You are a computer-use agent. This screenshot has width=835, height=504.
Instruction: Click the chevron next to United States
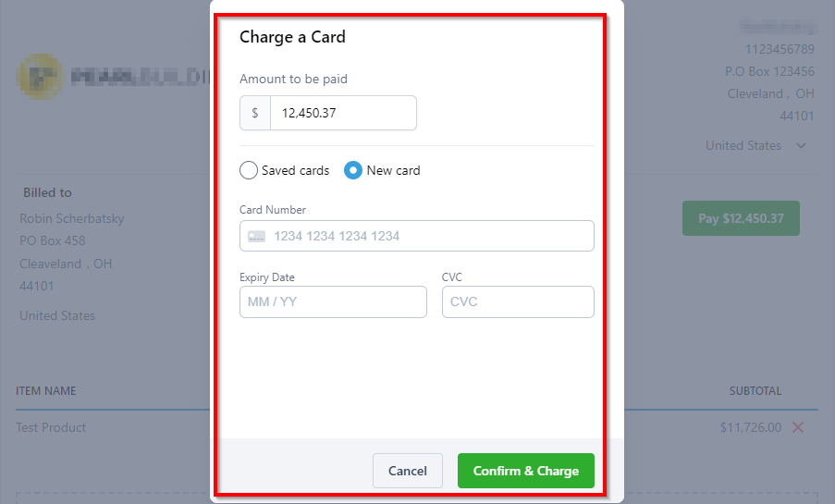pyautogui.click(x=802, y=145)
